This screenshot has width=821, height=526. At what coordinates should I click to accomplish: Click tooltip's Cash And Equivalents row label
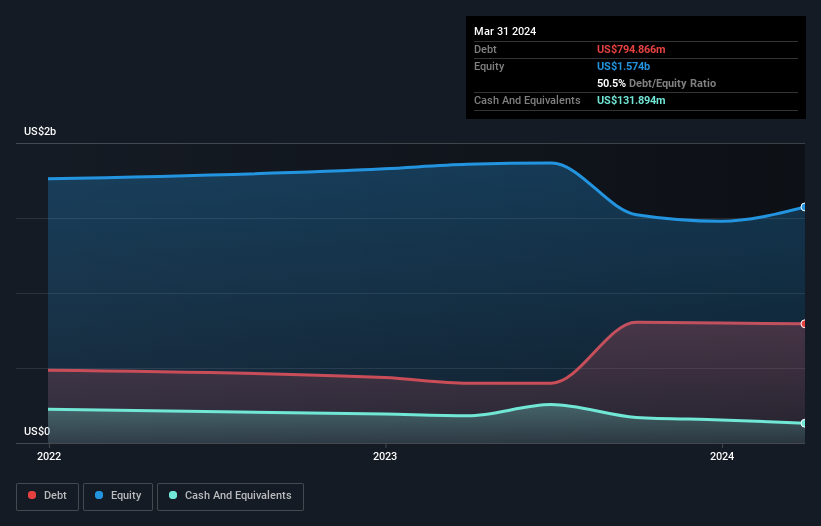point(527,100)
